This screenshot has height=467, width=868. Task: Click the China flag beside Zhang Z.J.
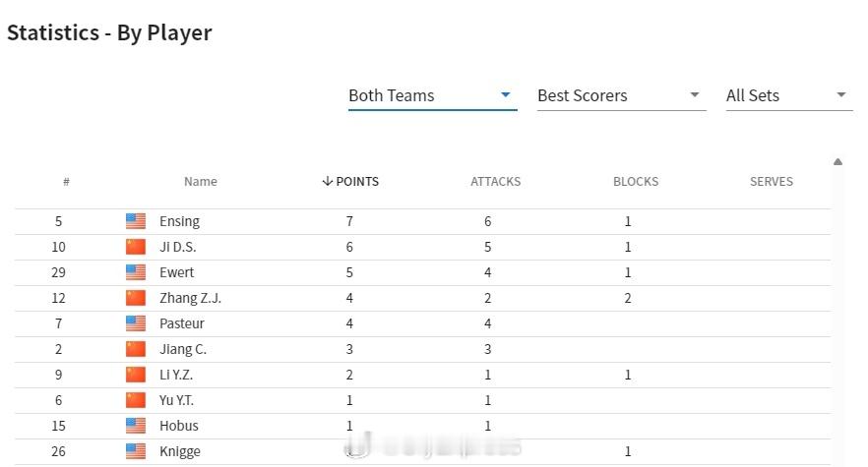pyautogui.click(x=136, y=298)
